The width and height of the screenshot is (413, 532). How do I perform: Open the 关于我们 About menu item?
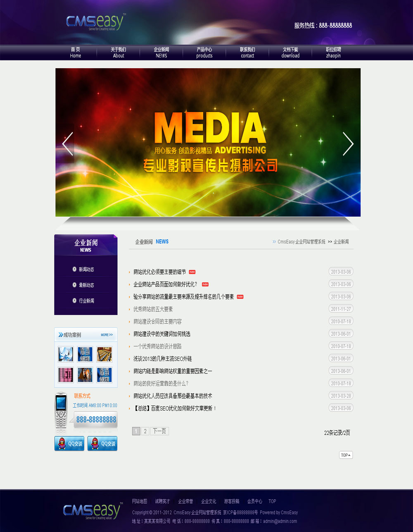(119, 52)
